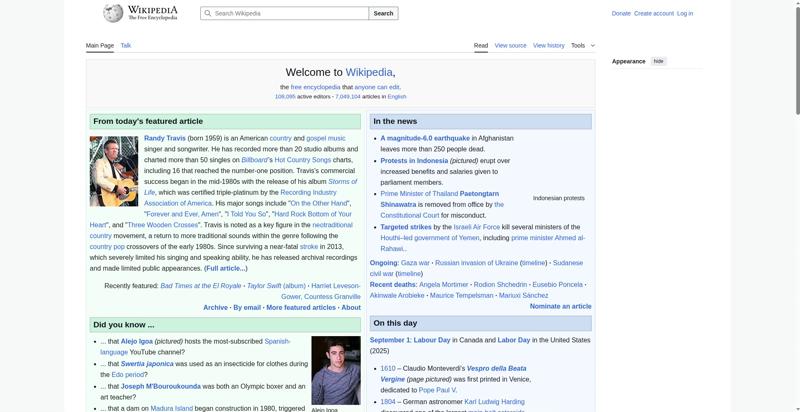Hide the Appearance panel
This screenshot has height=412, width=800.
tap(658, 61)
